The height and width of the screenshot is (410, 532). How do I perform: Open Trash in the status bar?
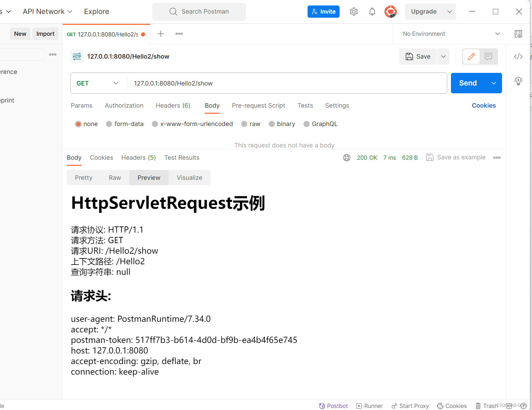[x=487, y=406]
